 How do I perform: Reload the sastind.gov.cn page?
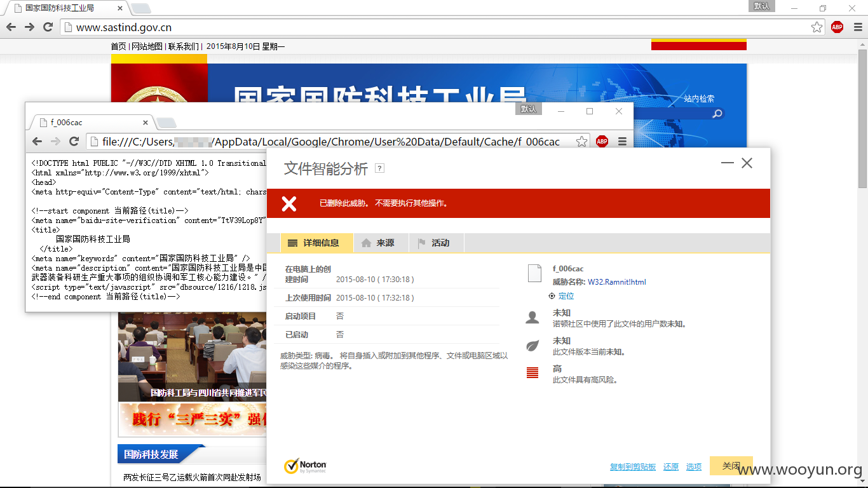tap(48, 27)
